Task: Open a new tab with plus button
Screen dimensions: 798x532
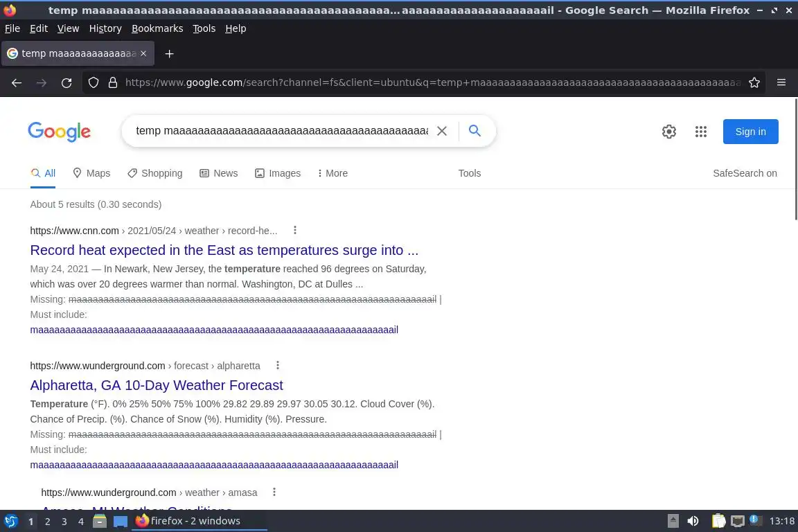Action: 170,53
